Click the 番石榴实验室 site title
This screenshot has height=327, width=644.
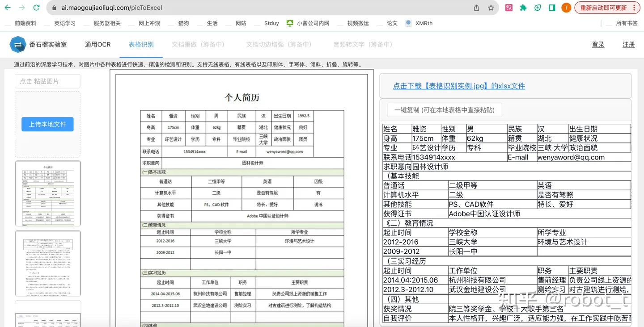click(x=48, y=45)
